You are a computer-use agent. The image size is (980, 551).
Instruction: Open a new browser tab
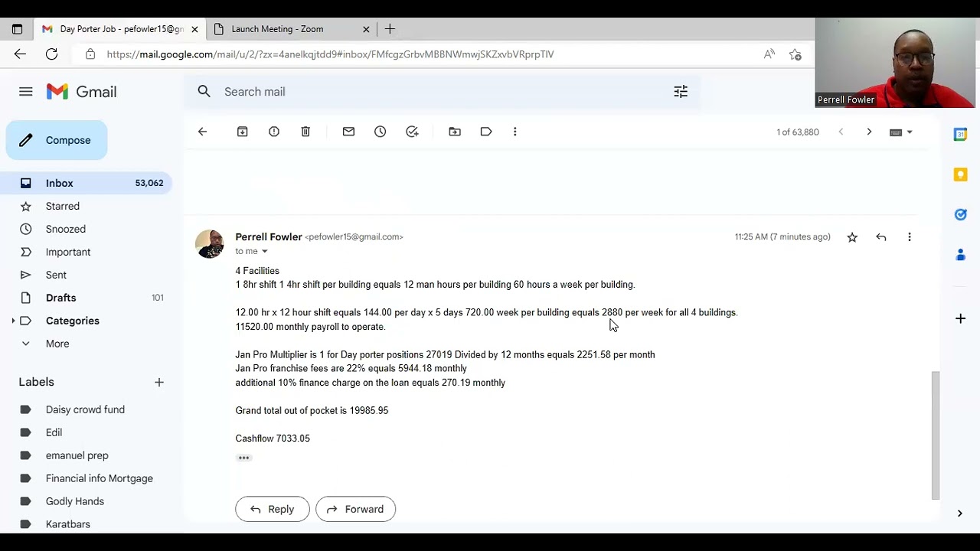390,29
